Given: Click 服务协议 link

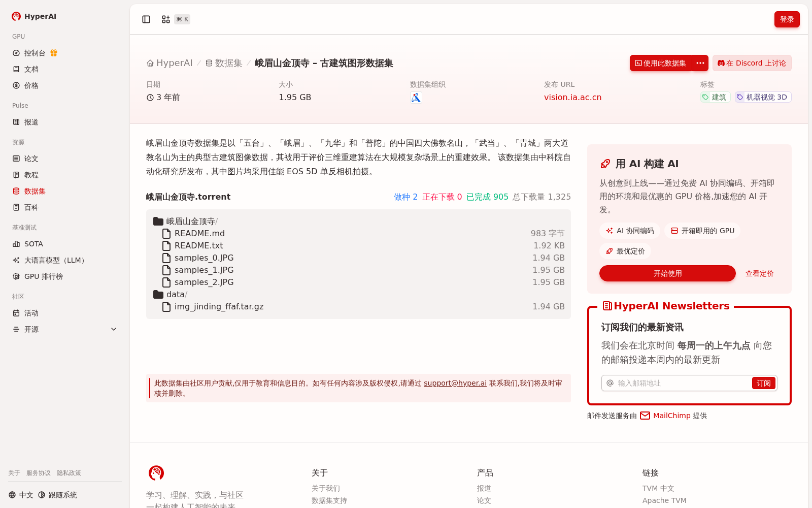Looking at the screenshot, I should click(x=39, y=473).
